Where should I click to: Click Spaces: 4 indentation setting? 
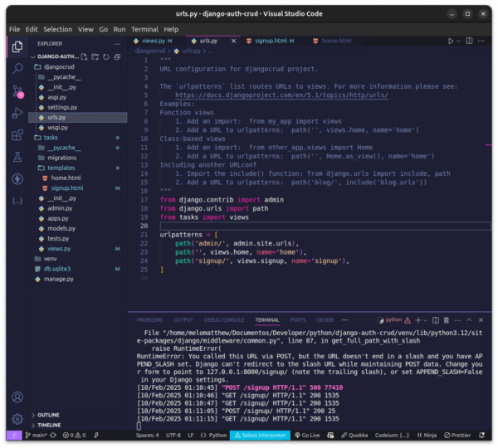point(148,435)
